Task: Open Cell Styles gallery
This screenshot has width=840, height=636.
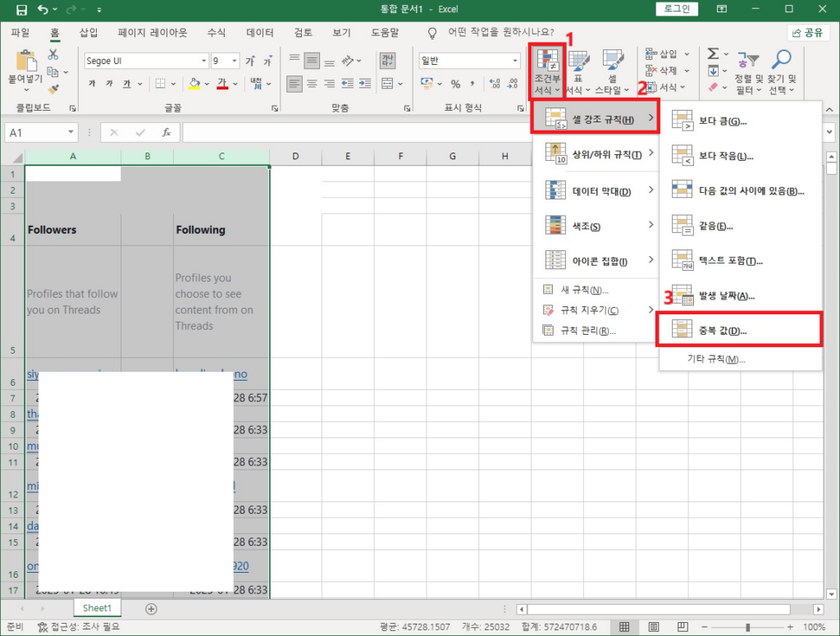Action: pyautogui.click(x=612, y=71)
